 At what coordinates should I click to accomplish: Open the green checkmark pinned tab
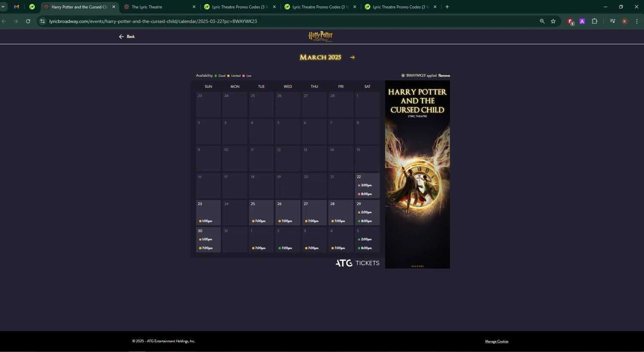32,7
